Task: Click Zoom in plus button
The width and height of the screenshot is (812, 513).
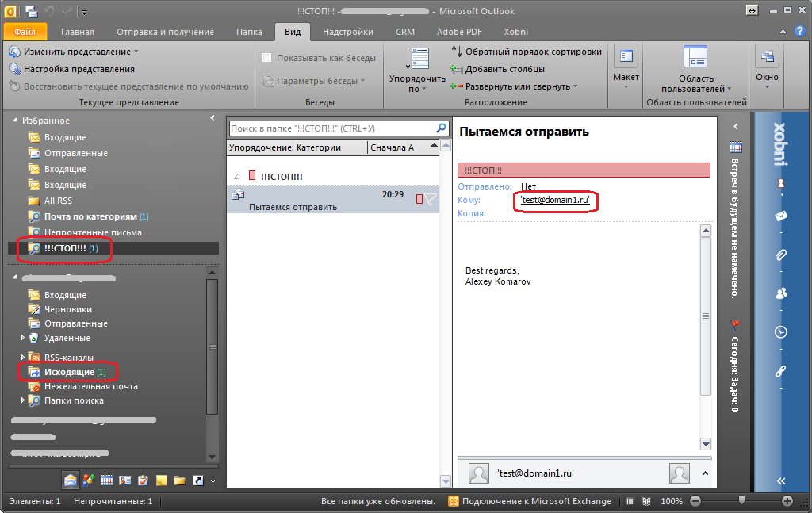Action: pos(787,501)
